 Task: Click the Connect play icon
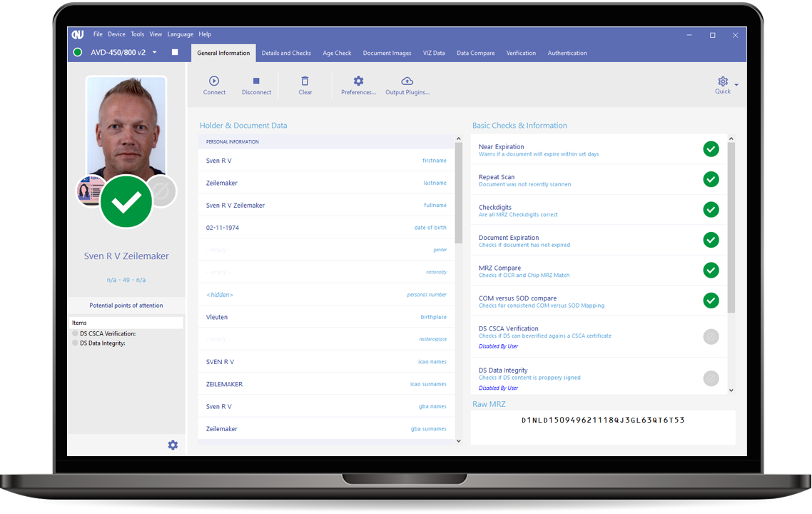pyautogui.click(x=214, y=81)
